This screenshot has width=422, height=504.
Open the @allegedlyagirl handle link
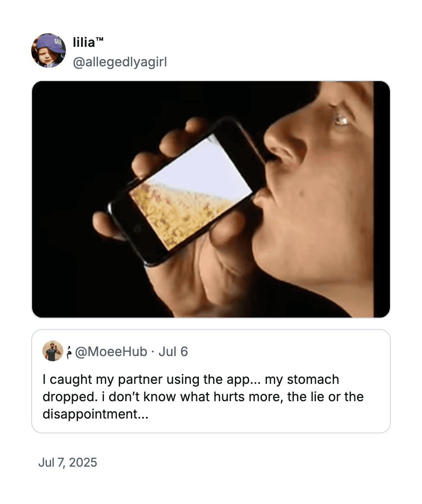[120, 62]
